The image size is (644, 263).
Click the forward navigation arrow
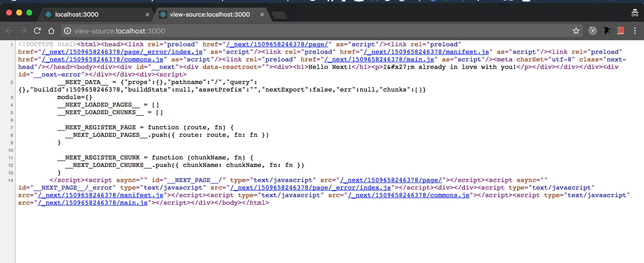pyautogui.click(x=23, y=31)
